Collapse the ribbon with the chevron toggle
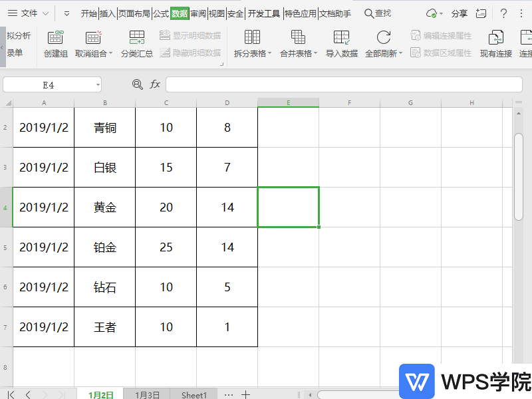 [x=66, y=12]
